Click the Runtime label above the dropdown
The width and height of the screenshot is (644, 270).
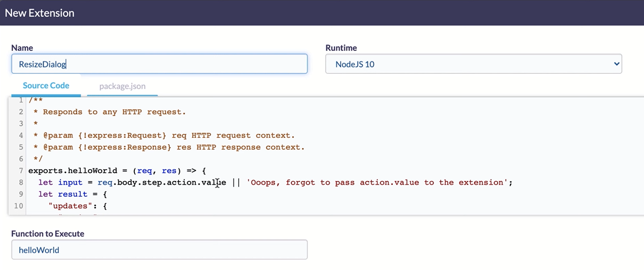pos(341,48)
